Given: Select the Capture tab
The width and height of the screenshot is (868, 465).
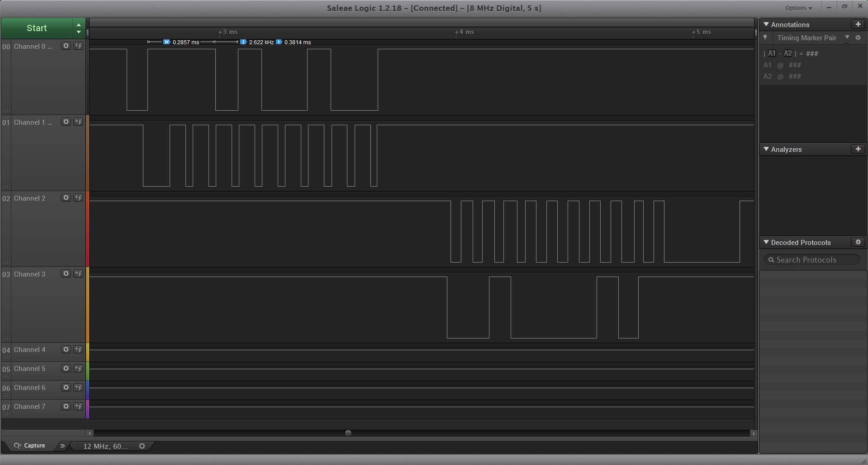Looking at the screenshot, I should [x=30, y=446].
